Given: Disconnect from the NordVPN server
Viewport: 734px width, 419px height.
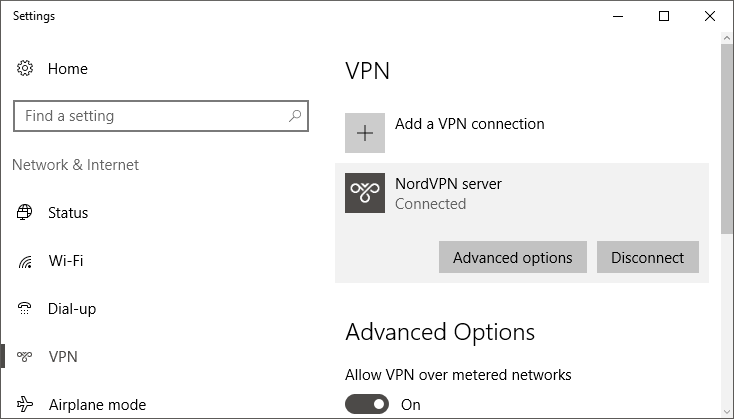Looking at the screenshot, I should pyautogui.click(x=647, y=257).
